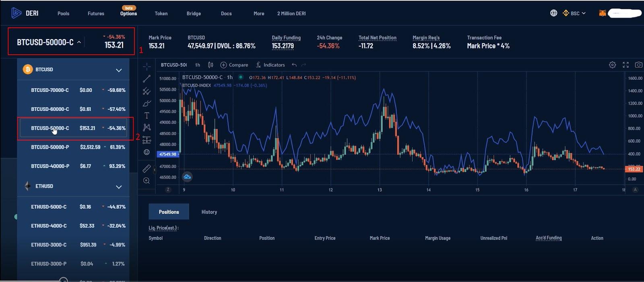Screen dimensions: 644x282
Task: Select the BTCUSD-50000-C option row
Action: [x=73, y=128]
